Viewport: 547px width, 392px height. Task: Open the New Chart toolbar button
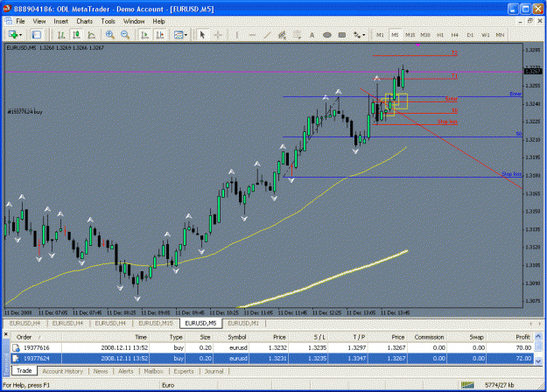(13, 34)
